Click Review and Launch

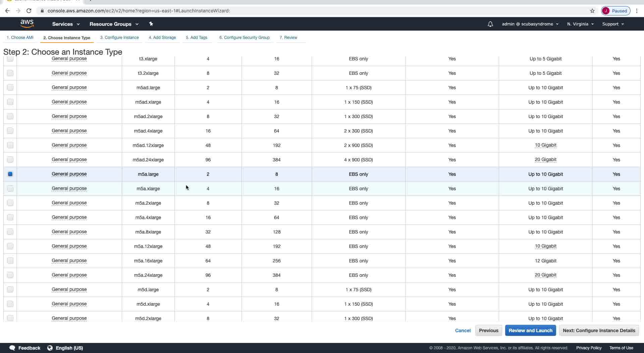tap(531, 331)
